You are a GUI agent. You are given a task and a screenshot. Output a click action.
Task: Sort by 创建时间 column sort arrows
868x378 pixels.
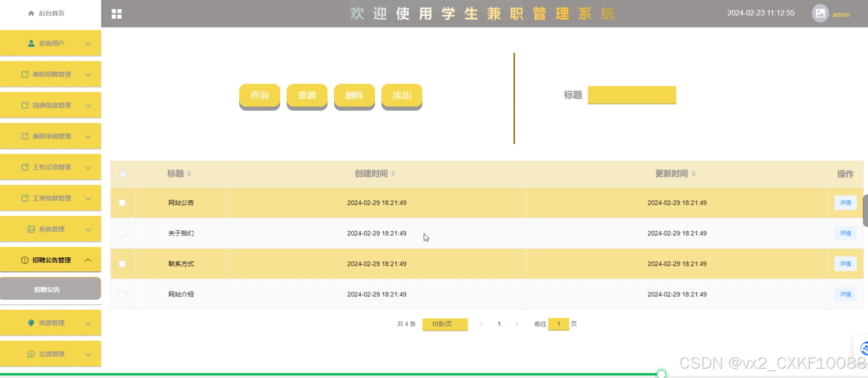coord(393,173)
